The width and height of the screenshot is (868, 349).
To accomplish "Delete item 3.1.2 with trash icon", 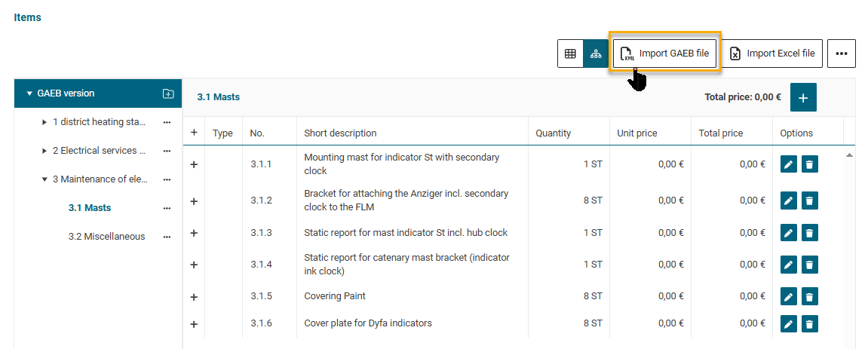I will point(809,201).
